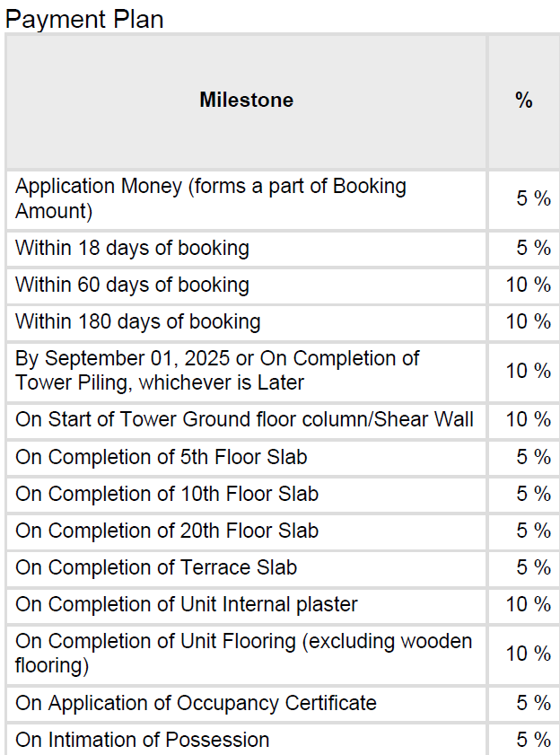Click the Tower Ground floor column/Shear Wall row
Screen dimensions: 560x755
pos(244,419)
